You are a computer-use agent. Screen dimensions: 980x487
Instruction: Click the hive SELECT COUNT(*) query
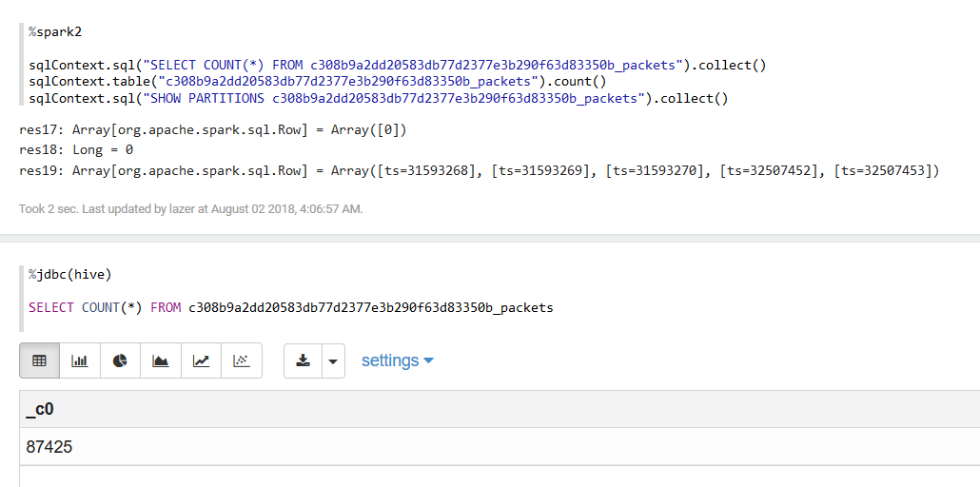point(290,307)
